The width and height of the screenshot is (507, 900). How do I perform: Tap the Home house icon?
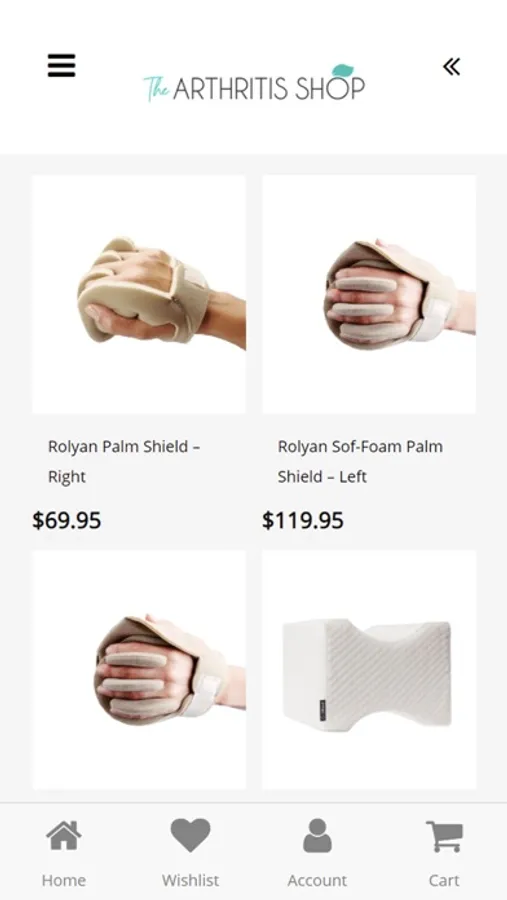click(x=64, y=836)
